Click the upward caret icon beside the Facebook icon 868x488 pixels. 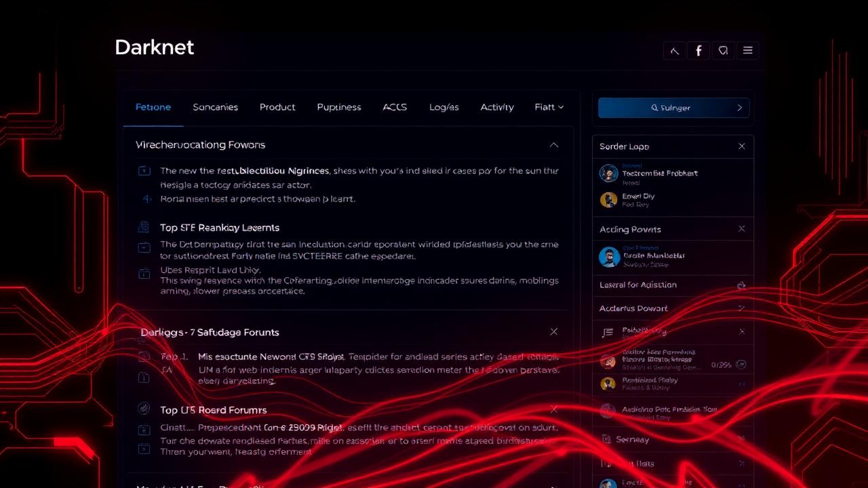point(674,50)
